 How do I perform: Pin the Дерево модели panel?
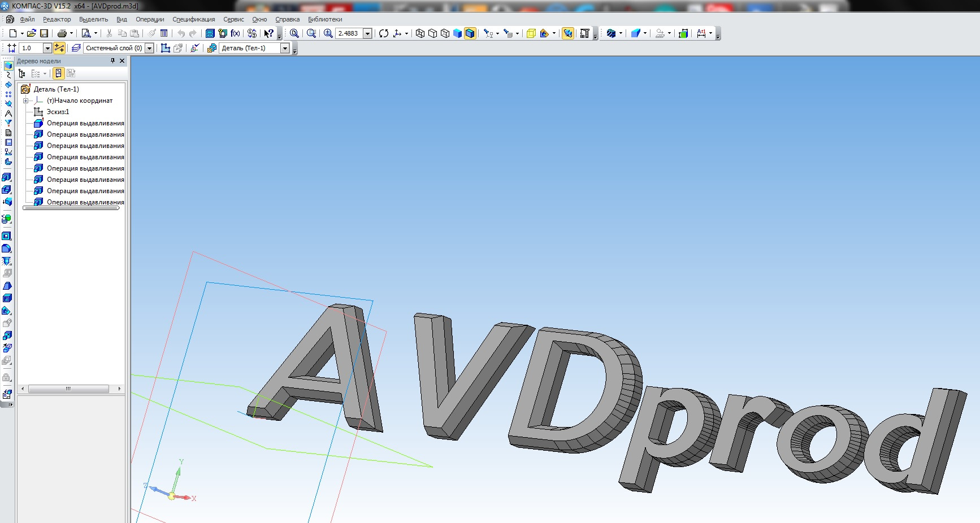coord(112,60)
